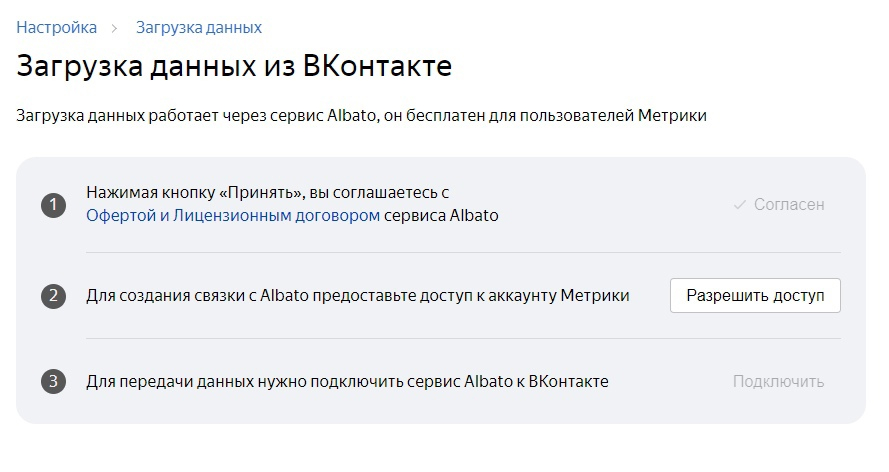Click the step 3 number circle
Screen dimensions: 889x472
pyautogui.click(x=53, y=381)
